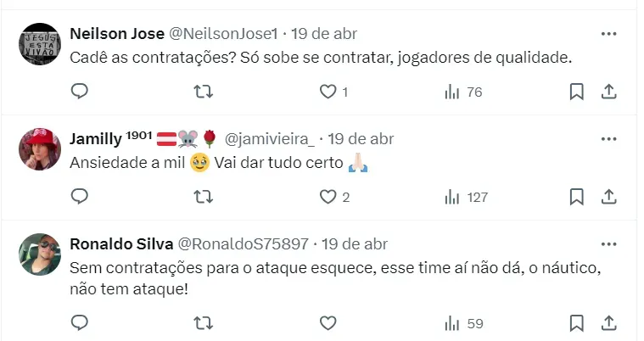Open more options on Jamilly's tweet
Viewport: 644px width, 341px height.
(x=608, y=139)
